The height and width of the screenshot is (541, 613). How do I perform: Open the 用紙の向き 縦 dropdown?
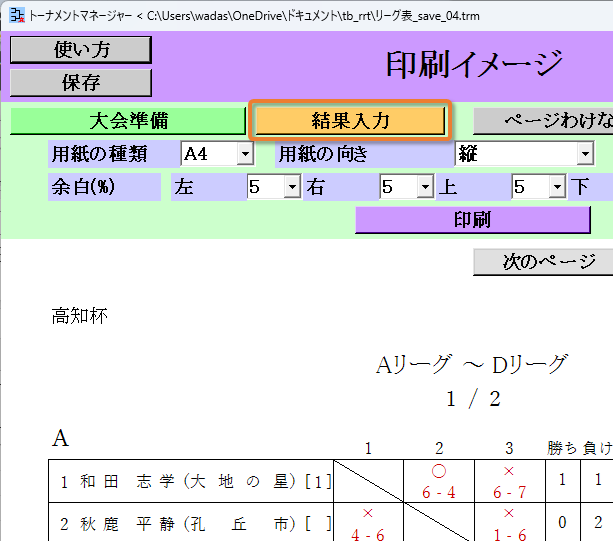(585, 153)
